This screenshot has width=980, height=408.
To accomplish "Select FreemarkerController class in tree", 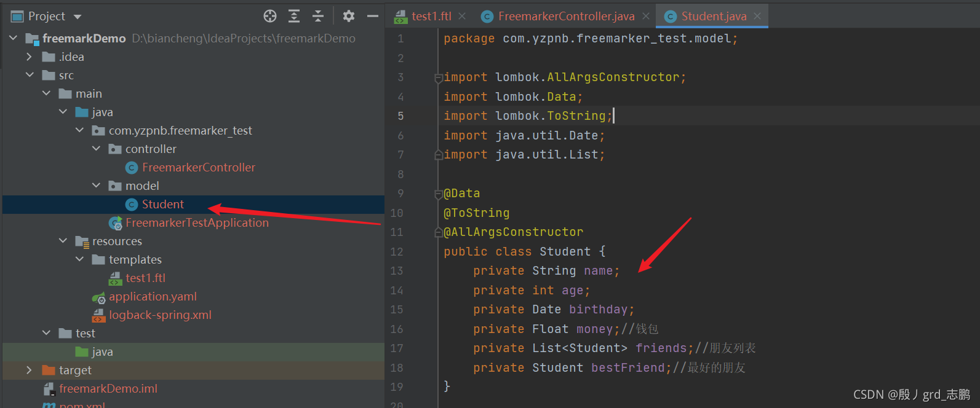I will click(x=198, y=167).
